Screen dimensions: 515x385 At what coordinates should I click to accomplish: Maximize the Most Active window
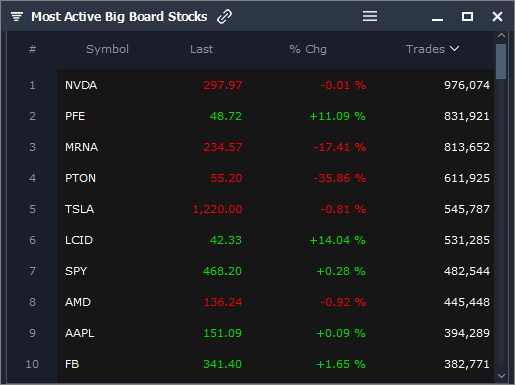point(467,16)
